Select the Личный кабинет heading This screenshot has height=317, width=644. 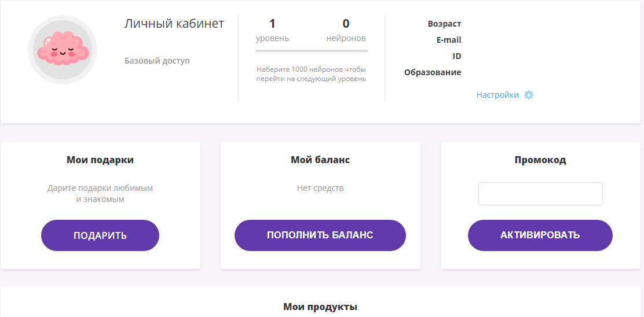[x=174, y=24]
